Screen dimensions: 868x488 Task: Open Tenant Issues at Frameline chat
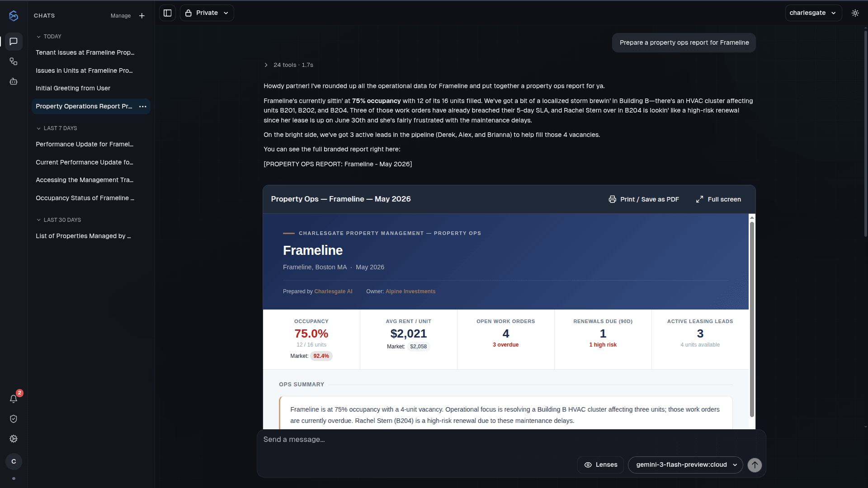(x=91, y=52)
